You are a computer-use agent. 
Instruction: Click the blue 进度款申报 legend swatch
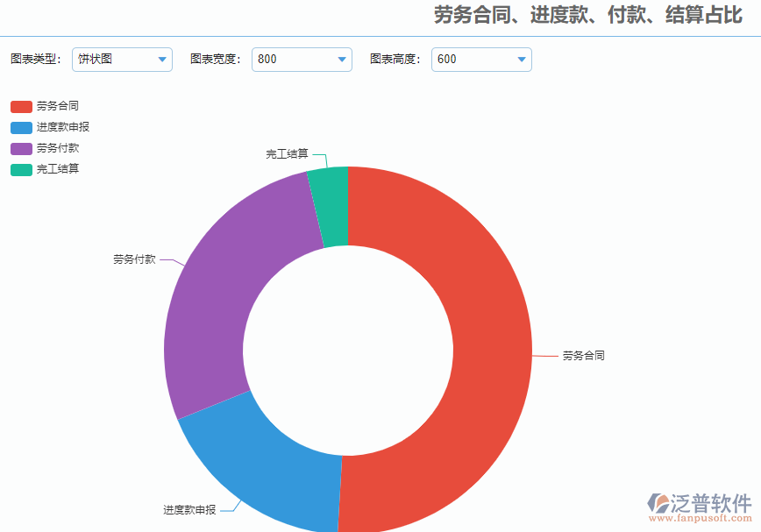23,126
